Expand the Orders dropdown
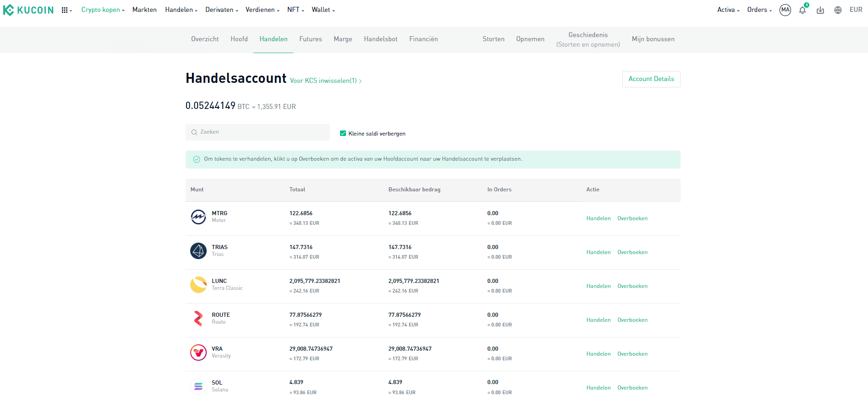 click(x=759, y=10)
